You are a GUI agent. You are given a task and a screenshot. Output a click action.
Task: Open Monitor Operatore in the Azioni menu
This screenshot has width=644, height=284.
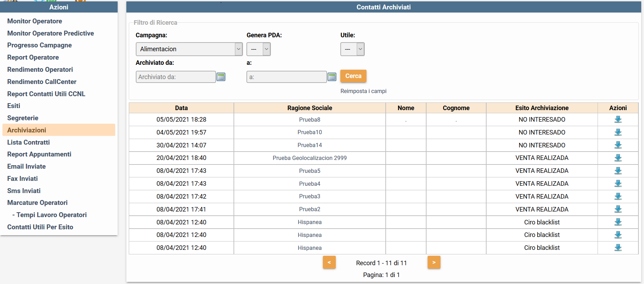35,21
